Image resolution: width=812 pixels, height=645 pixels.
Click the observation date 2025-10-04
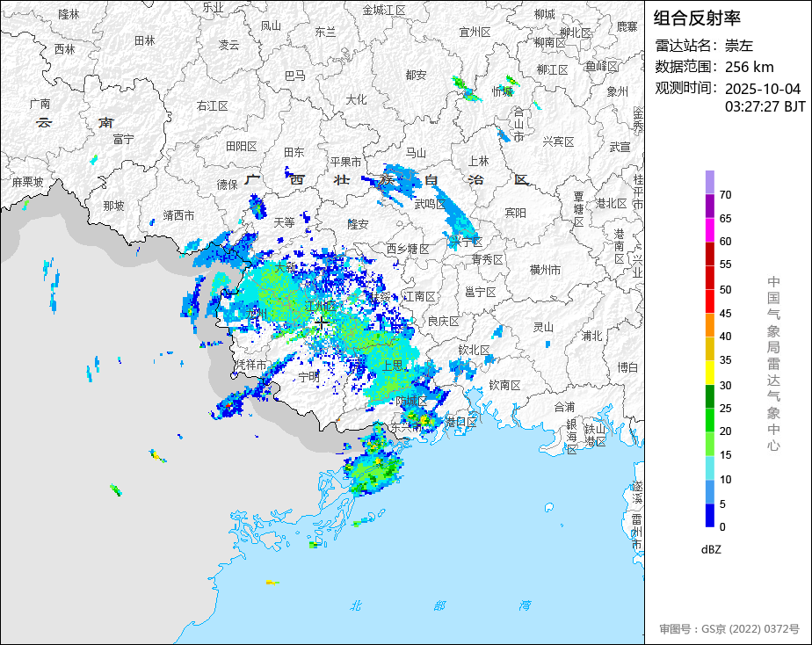(x=763, y=89)
